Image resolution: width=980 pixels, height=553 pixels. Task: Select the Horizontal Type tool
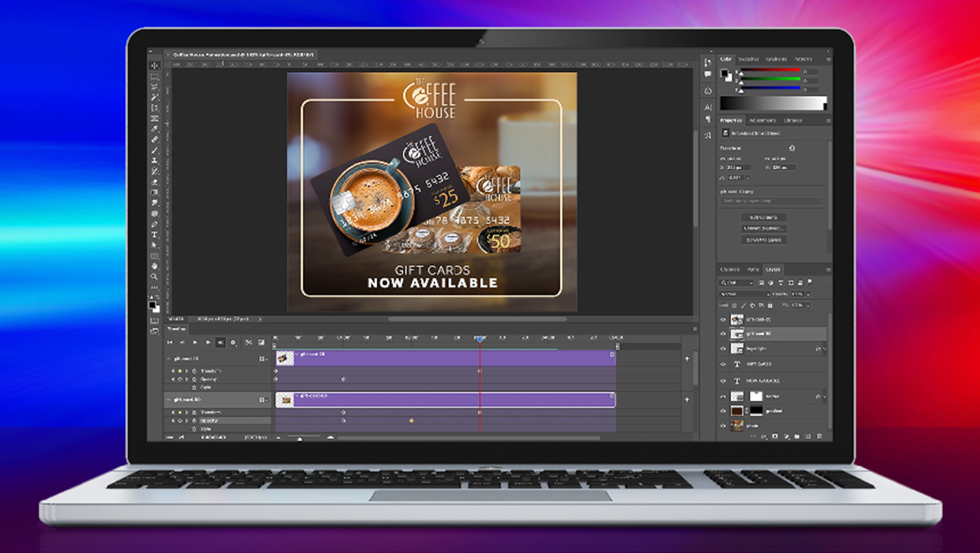click(x=154, y=235)
